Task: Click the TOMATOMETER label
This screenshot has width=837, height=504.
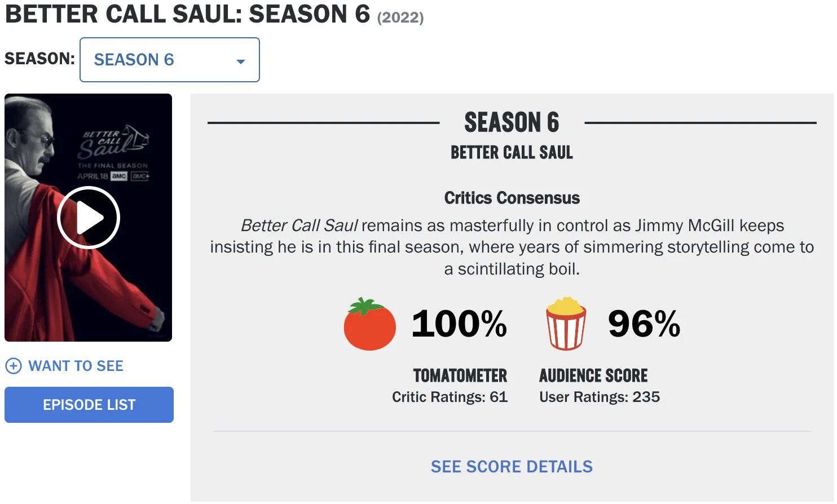Action: tap(460, 375)
